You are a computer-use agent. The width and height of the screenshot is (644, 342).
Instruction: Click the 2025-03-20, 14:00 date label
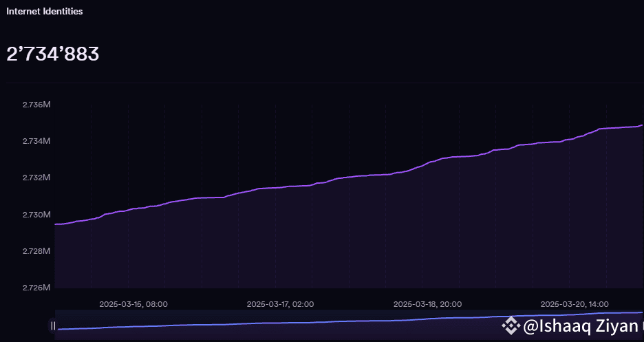point(575,304)
